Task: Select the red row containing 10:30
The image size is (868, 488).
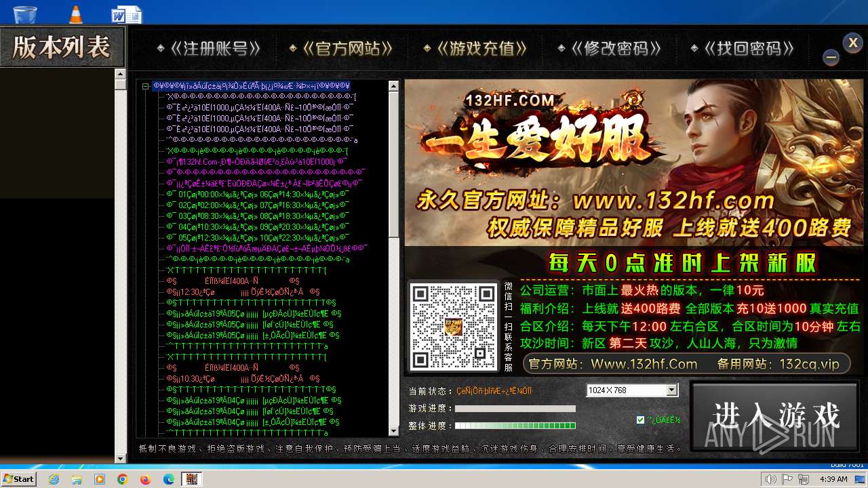Action: [x=243, y=378]
